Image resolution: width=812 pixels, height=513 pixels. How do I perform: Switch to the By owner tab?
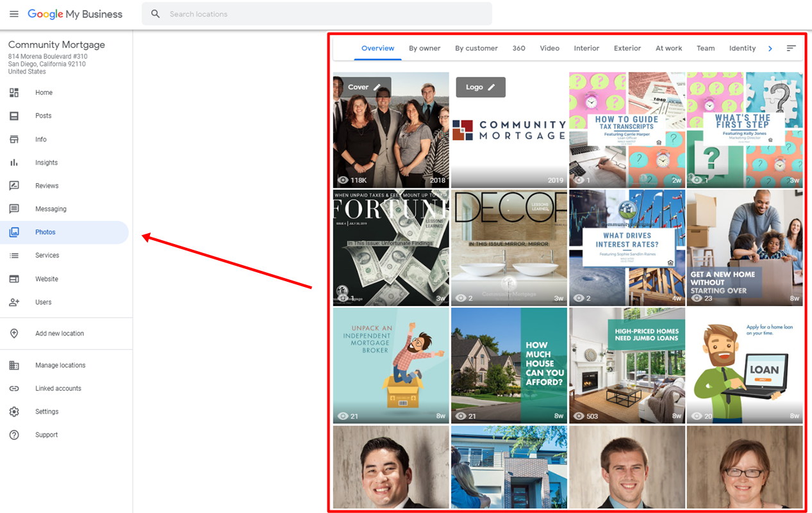point(425,49)
